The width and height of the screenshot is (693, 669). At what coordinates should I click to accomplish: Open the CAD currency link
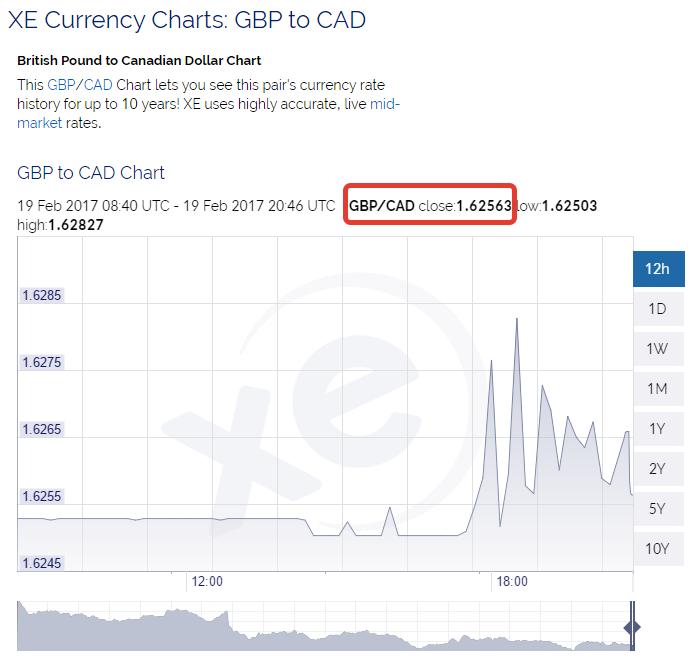pyautogui.click(x=98, y=84)
